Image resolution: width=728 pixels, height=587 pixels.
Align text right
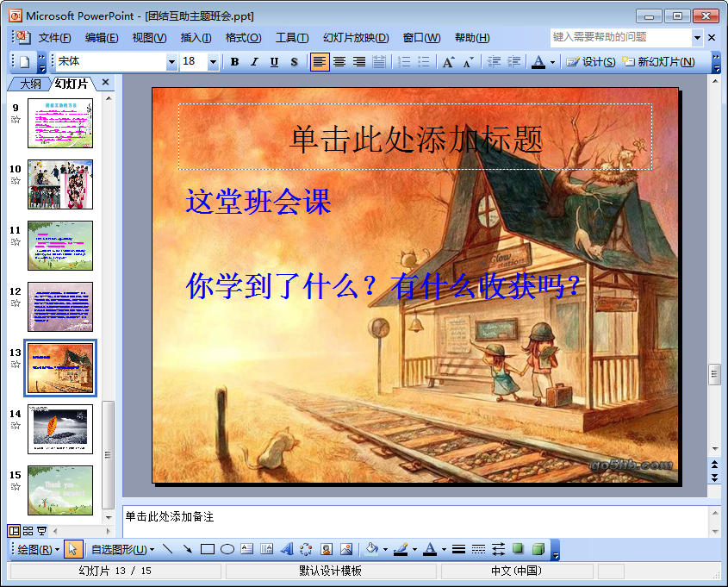coord(359,62)
